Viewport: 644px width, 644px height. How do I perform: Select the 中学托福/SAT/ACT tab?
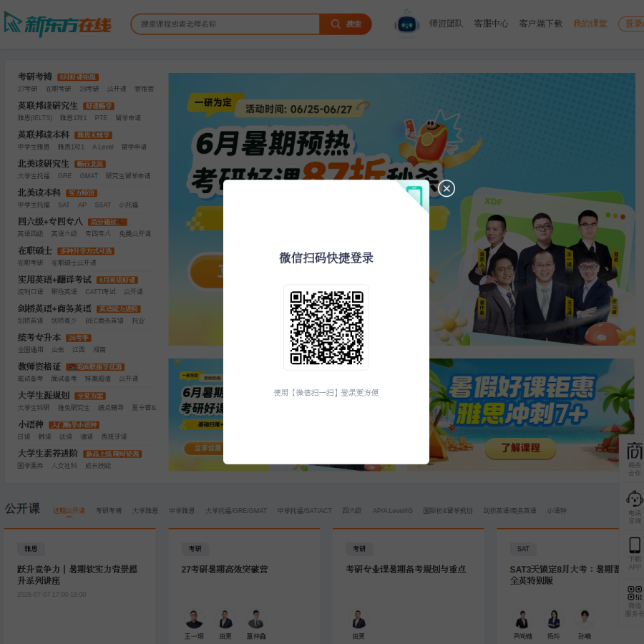[304, 510]
